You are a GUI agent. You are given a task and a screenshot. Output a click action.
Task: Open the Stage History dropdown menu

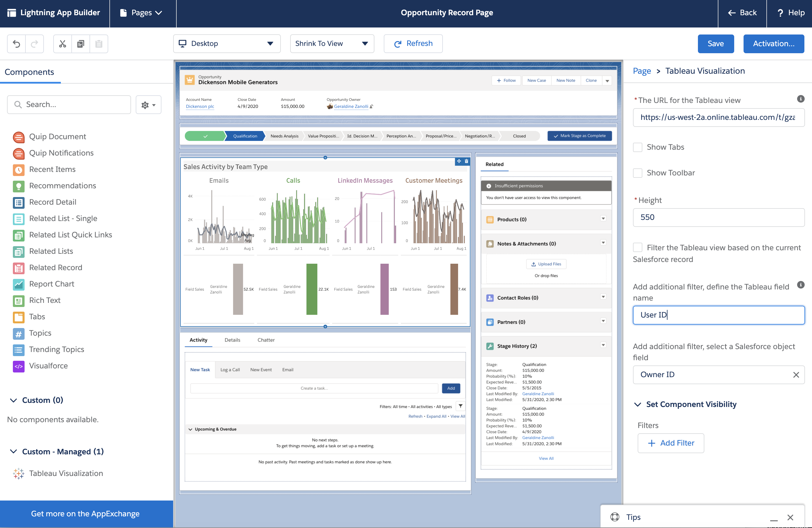[x=603, y=346]
